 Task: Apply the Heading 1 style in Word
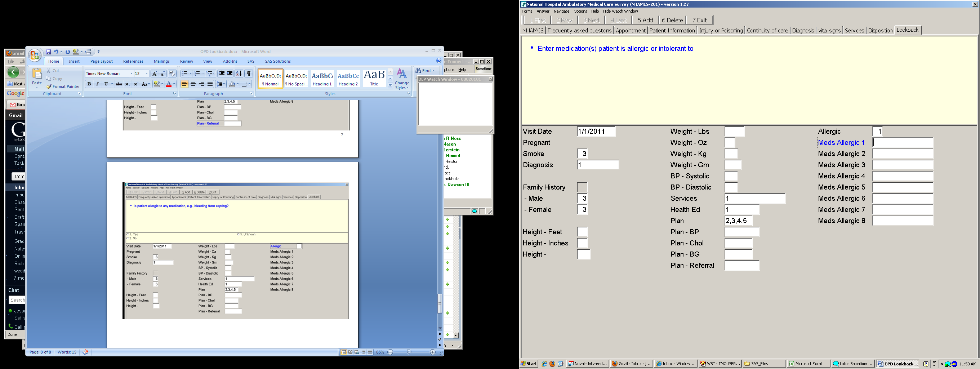pos(322,78)
